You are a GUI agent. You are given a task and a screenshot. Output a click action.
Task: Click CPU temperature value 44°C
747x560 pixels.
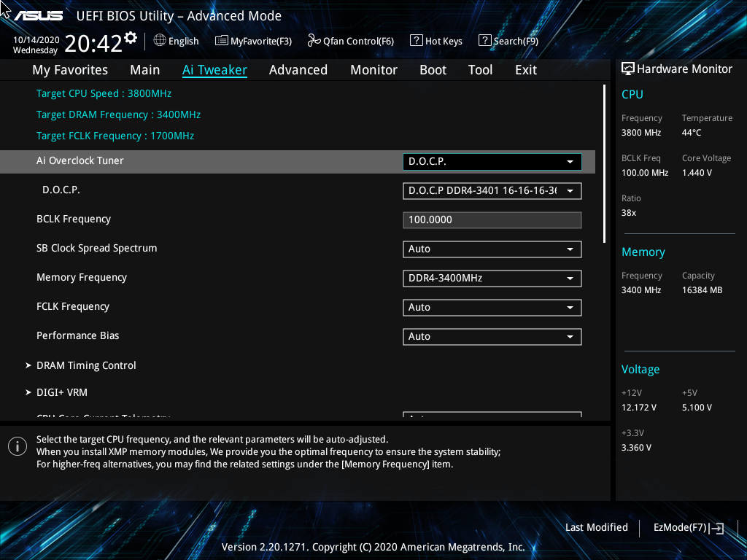692,133
